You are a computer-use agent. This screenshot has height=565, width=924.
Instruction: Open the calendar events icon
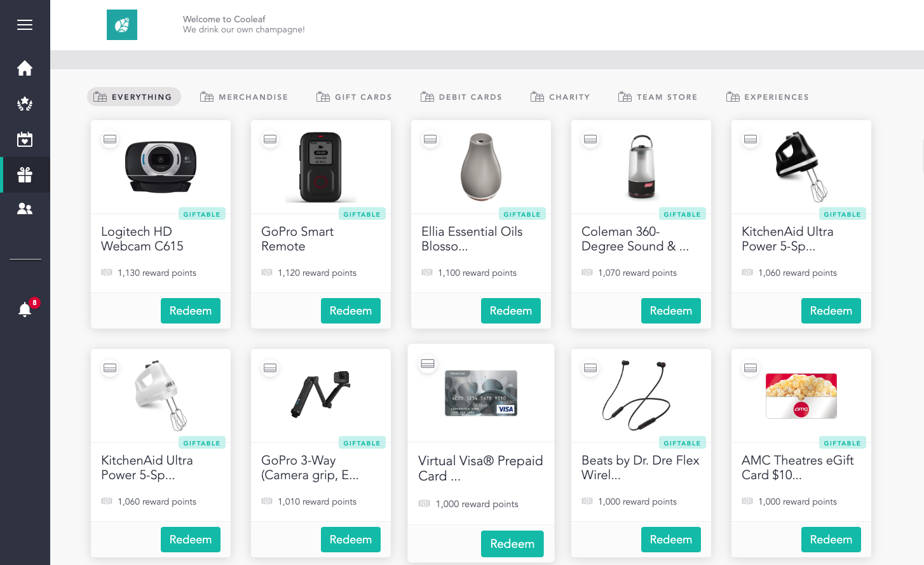(25, 139)
